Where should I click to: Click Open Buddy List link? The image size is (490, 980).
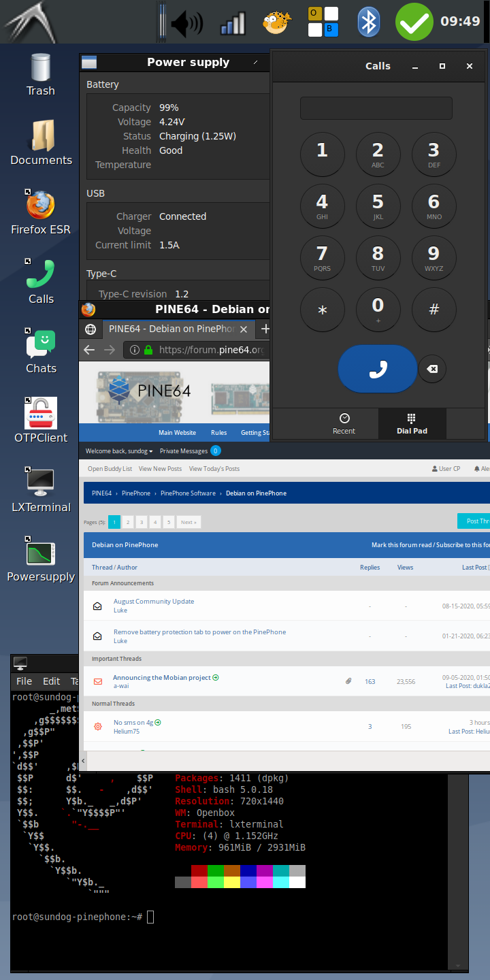pos(110,469)
